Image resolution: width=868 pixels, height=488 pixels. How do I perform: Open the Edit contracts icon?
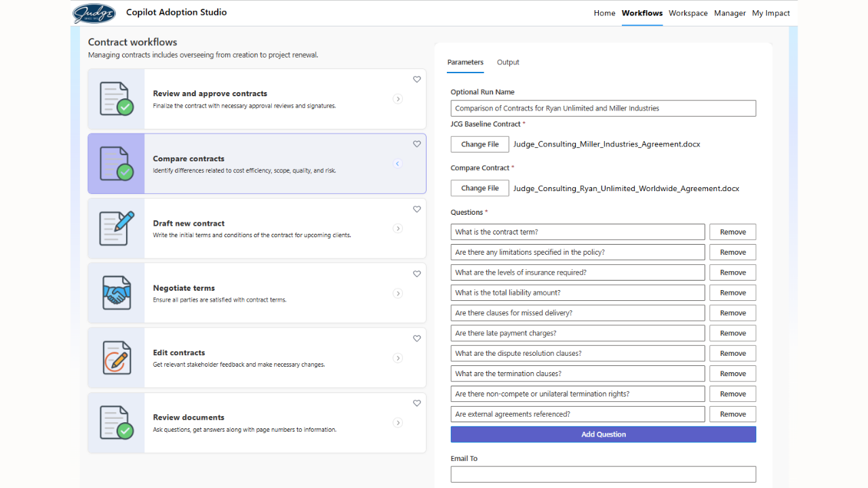click(x=116, y=358)
